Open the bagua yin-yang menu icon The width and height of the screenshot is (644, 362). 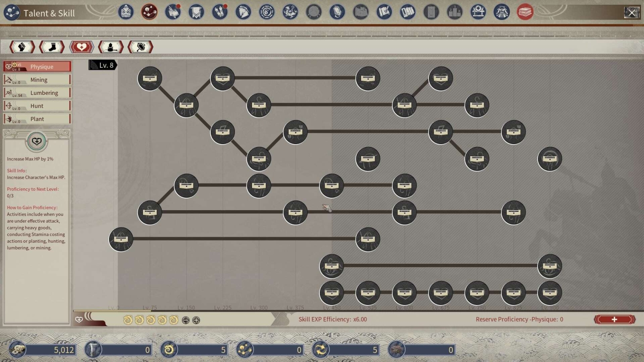[x=267, y=12]
